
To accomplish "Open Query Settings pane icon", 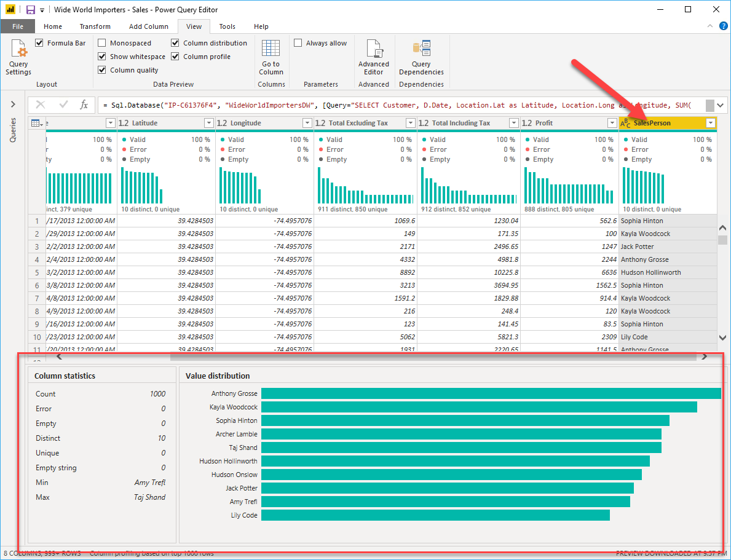I will point(18,49).
